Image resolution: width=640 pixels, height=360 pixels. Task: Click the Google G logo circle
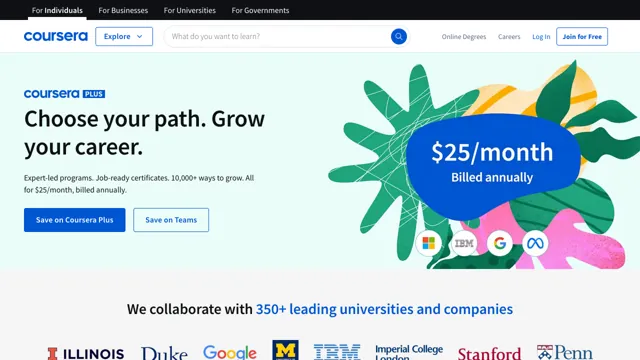point(500,243)
